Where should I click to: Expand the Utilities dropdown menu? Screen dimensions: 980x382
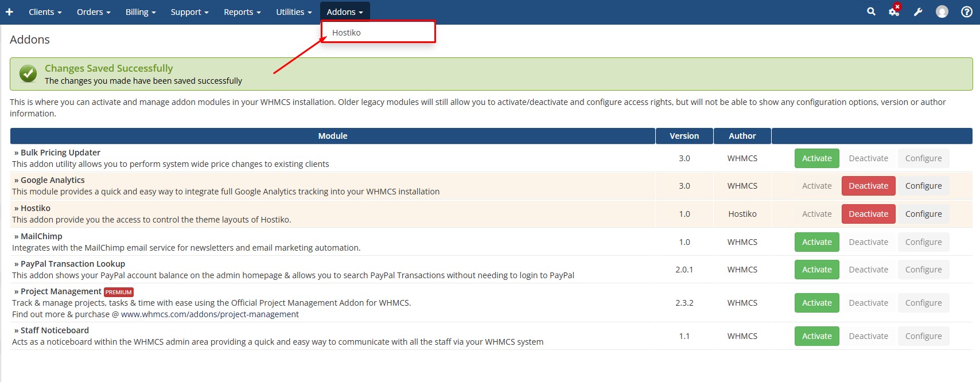tap(294, 12)
